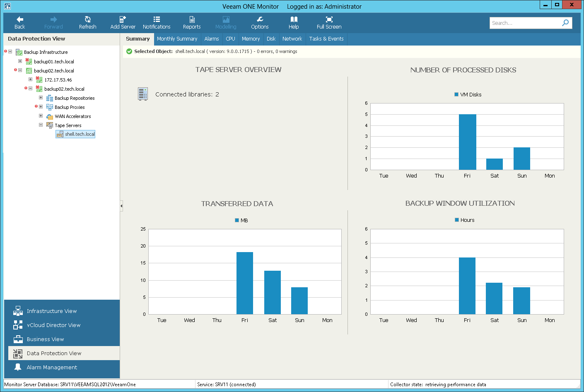
Task: Click the Veeam ONE app icon in title bar
Action: point(7,6)
